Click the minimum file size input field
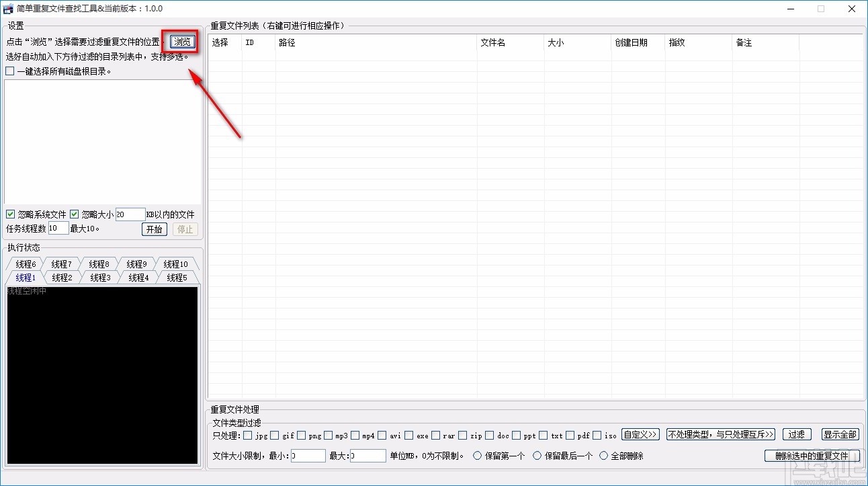868x486 pixels. click(x=308, y=455)
